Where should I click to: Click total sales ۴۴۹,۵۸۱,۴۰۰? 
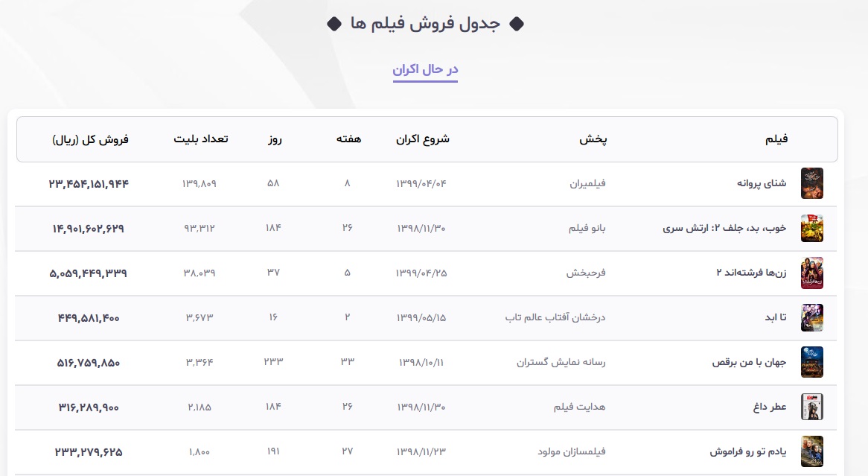tap(89, 318)
